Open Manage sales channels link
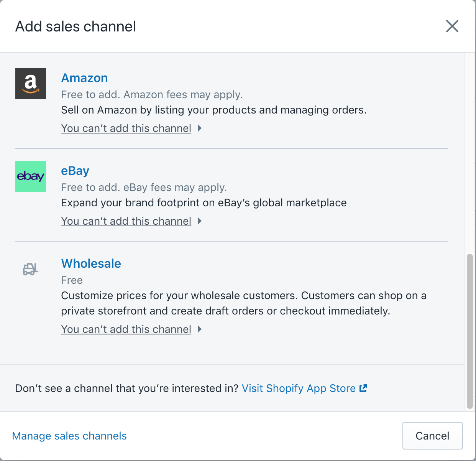 (69, 436)
